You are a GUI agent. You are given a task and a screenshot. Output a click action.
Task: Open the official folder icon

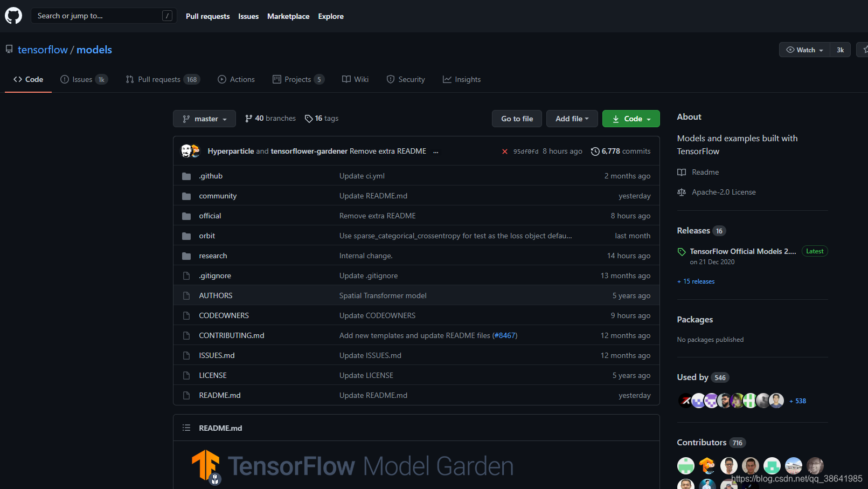click(x=186, y=216)
